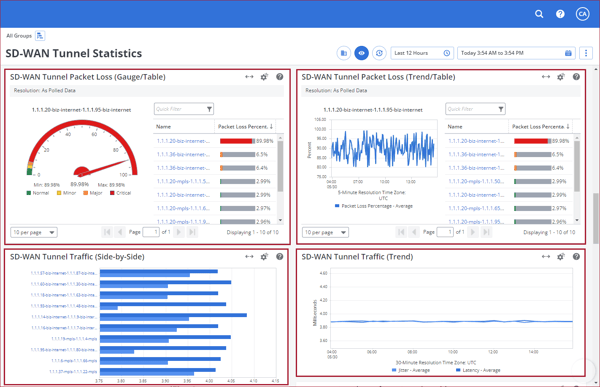Go to first page in Gauge/Table view
600x387 pixels.
pos(107,232)
